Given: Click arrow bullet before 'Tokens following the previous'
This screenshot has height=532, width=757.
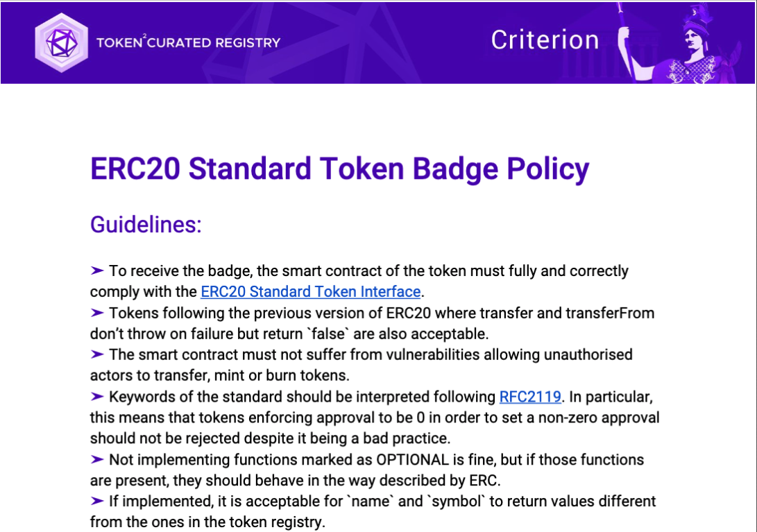Looking at the screenshot, I should pos(97,313).
